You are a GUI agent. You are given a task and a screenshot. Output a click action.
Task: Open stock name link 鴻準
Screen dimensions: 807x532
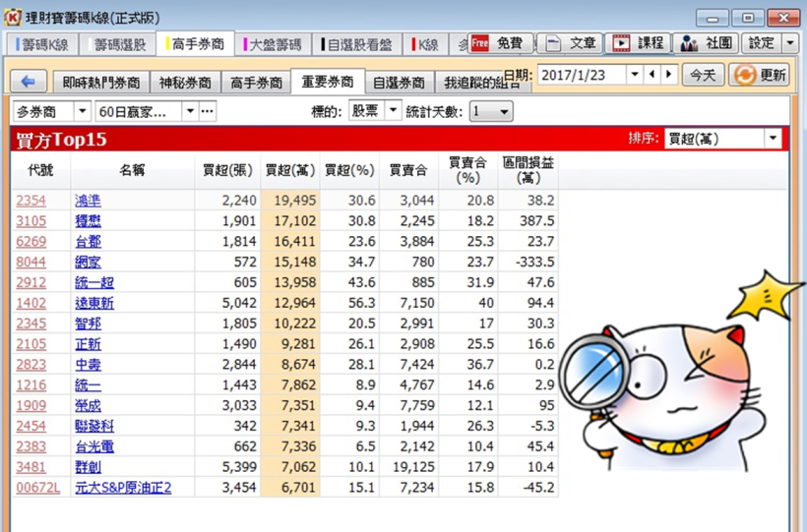pos(88,201)
